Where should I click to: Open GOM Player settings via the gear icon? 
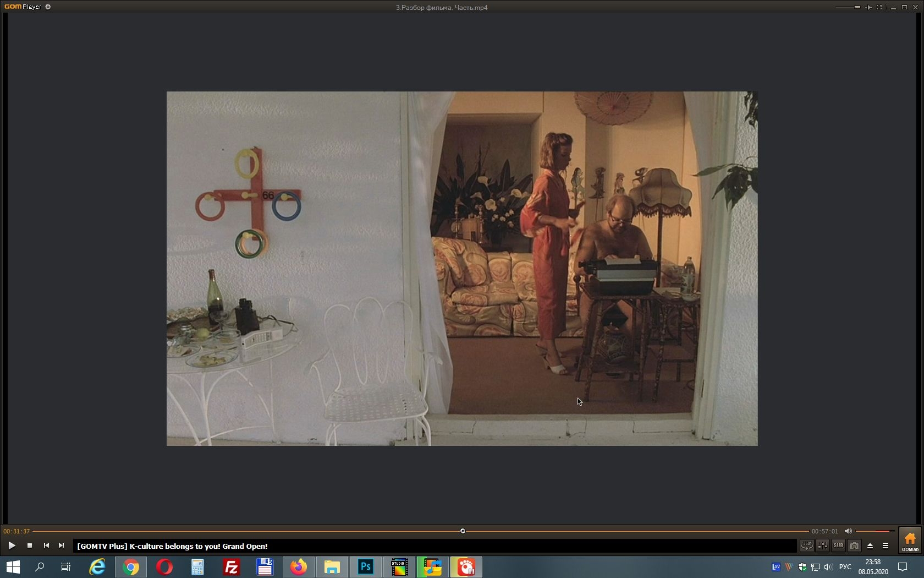[x=48, y=7]
